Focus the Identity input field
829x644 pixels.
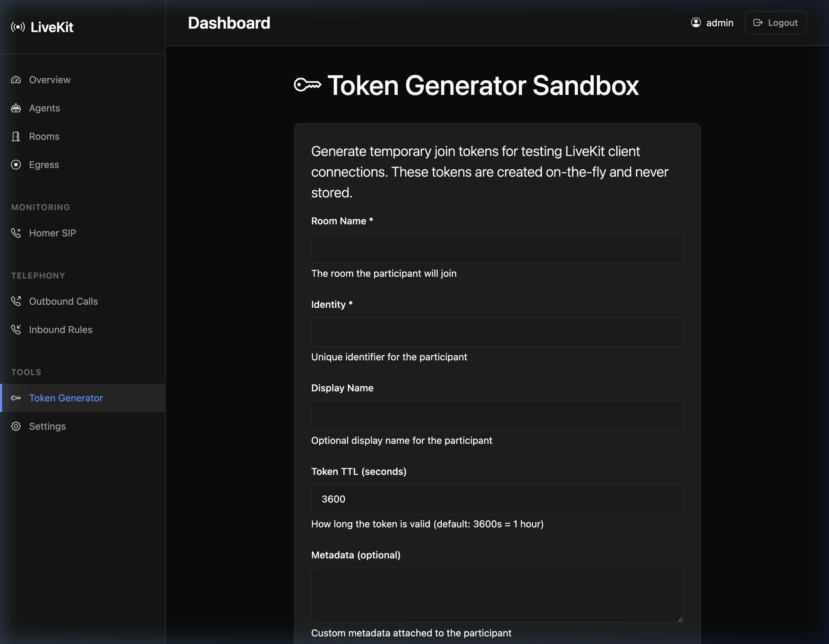497,332
